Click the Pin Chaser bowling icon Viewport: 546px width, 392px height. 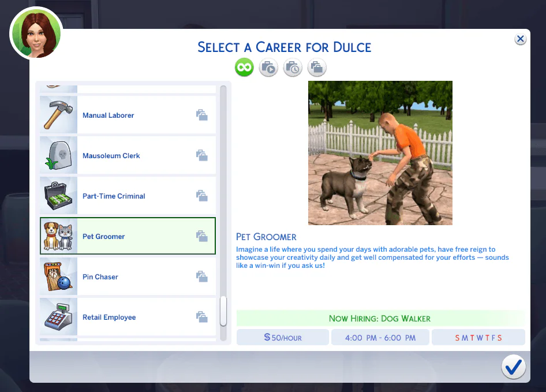click(x=58, y=277)
